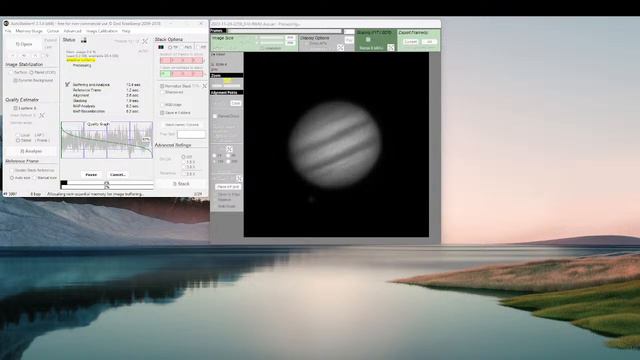
Task: Open the Advanced menu
Action: point(73,31)
